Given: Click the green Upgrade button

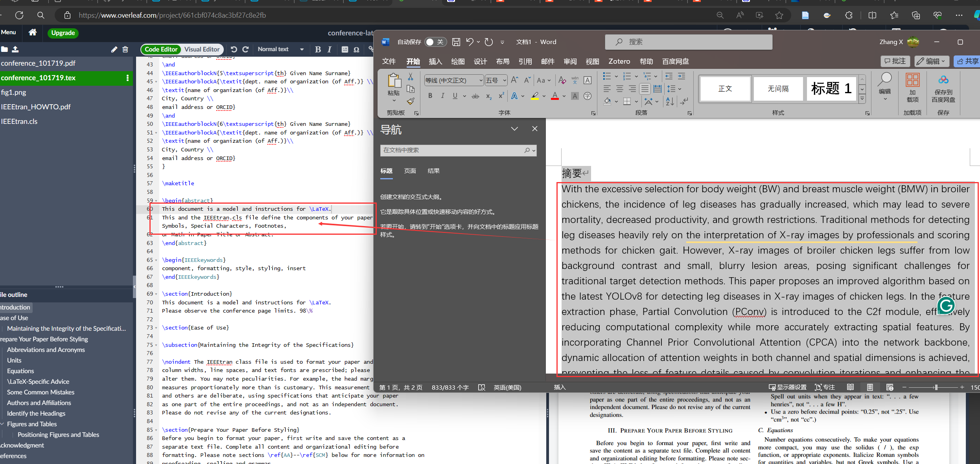Looking at the screenshot, I should coord(63,33).
